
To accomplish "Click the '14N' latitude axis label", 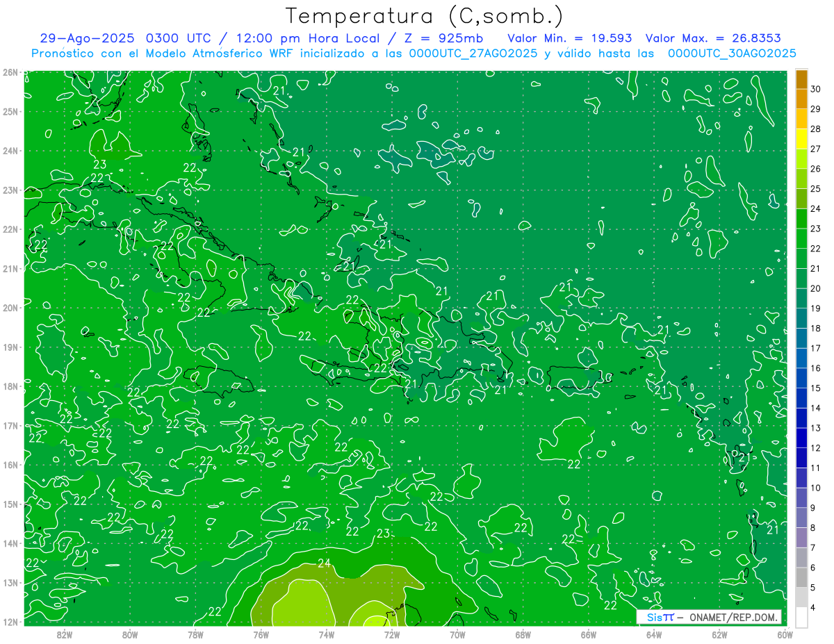I will [x=10, y=543].
